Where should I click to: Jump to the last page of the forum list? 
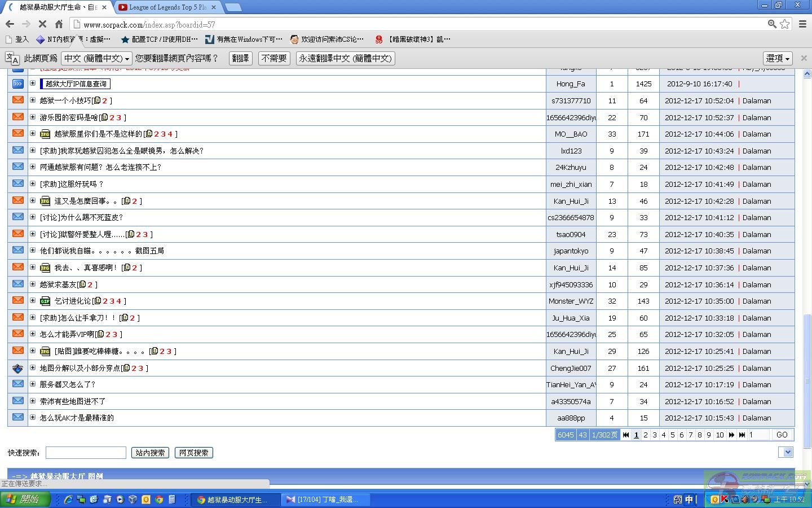point(742,435)
